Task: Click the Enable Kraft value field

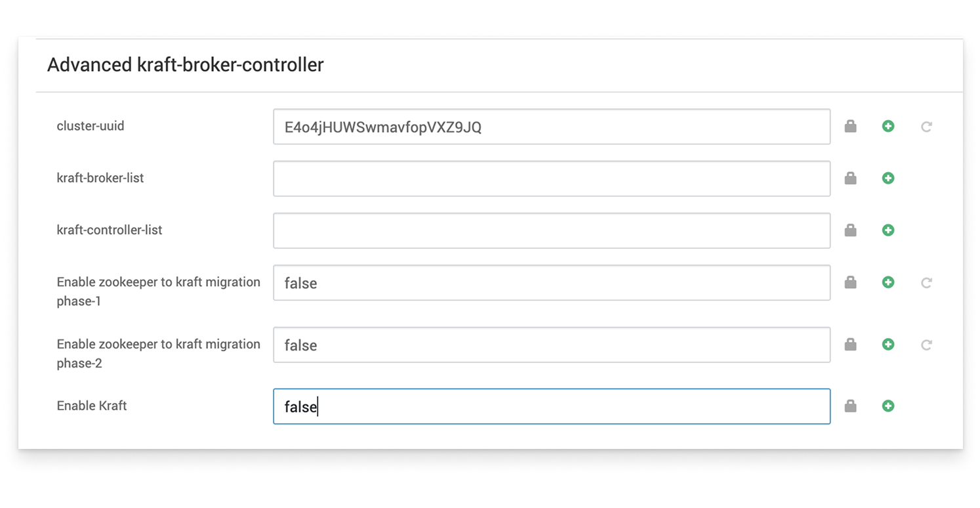Action: click(x=551, y=406)
